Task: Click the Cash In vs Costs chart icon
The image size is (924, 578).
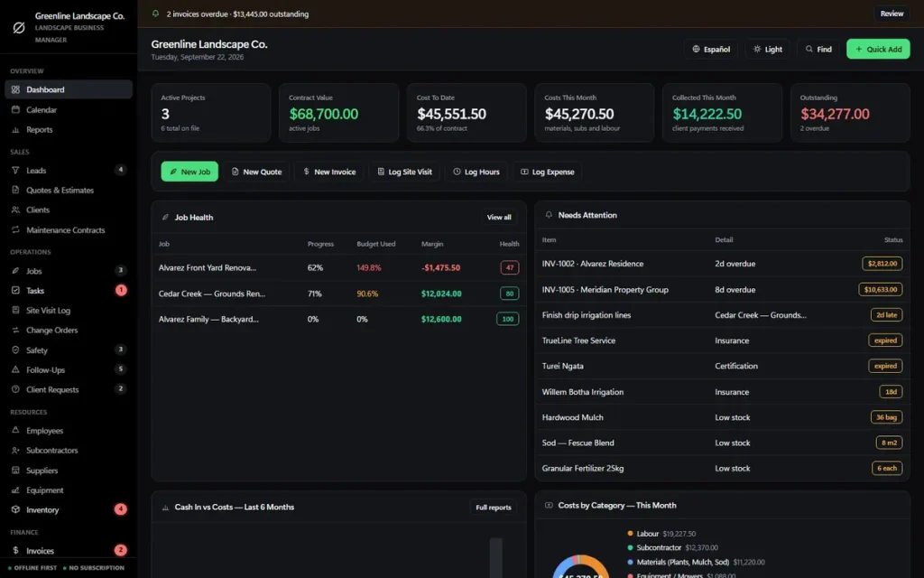Action: click(x=166, y=508)
